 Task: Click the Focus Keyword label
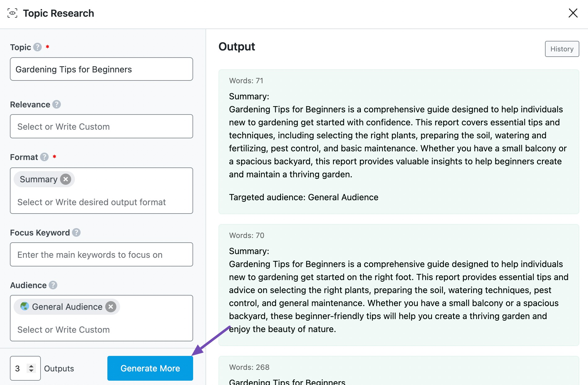[x=40, y=233]
